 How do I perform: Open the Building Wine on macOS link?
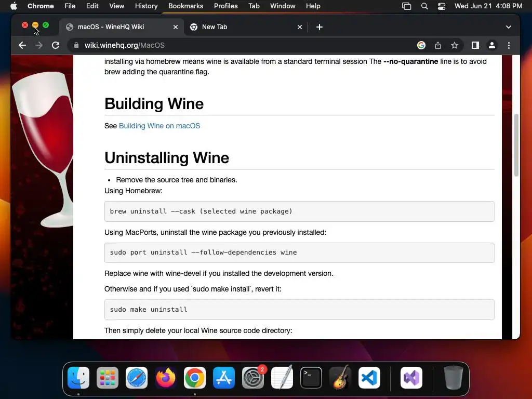pos(159,126)
